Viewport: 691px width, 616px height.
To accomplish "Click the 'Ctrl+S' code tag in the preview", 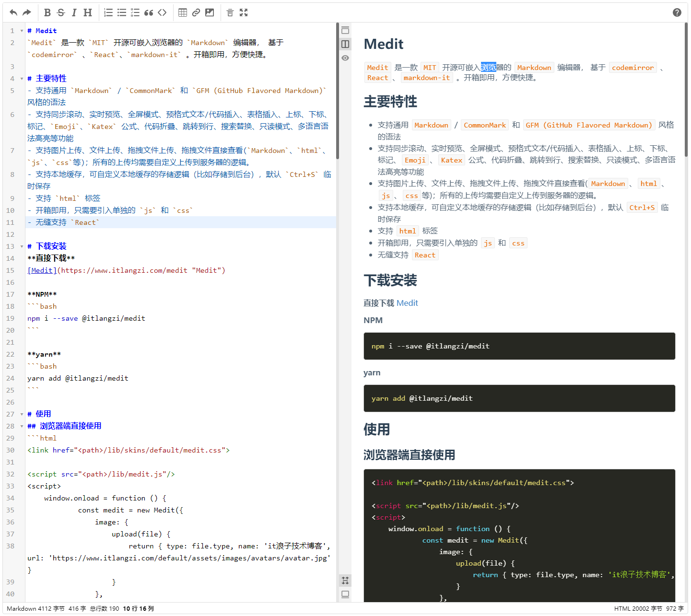I will pyautogui.click(x=642, y=208).
